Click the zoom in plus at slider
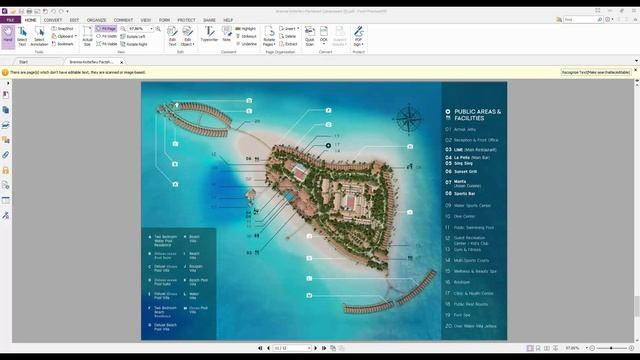The width and height of the screenshot is (640, 360). coord(631,348)
